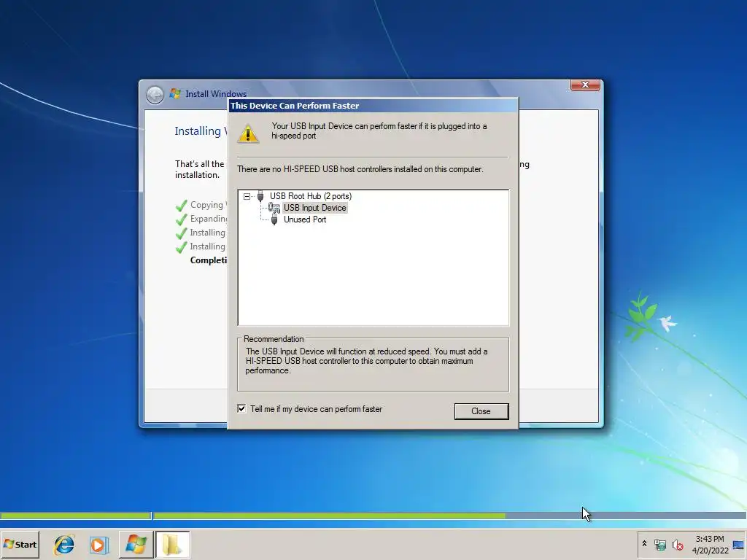
Task: Click the muted volume speaker tray icon
Action: pyautogui.click(x=677, y=545)
